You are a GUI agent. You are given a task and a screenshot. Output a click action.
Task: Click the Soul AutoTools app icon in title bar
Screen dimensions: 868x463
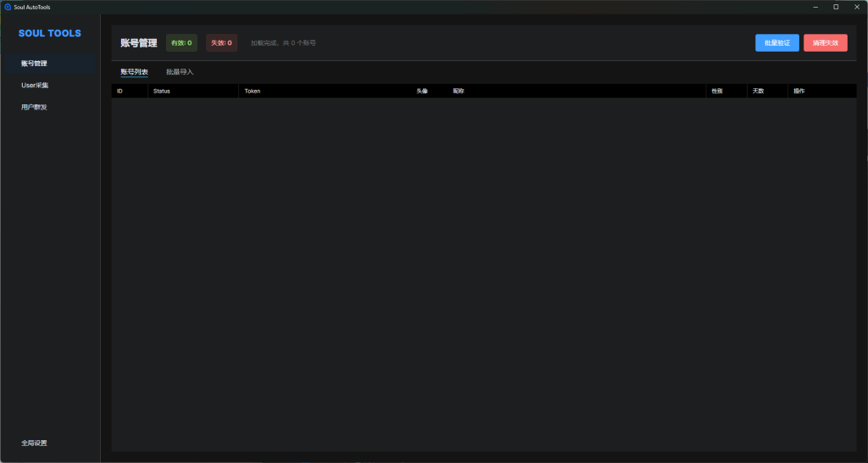click(x=8, y=7)
